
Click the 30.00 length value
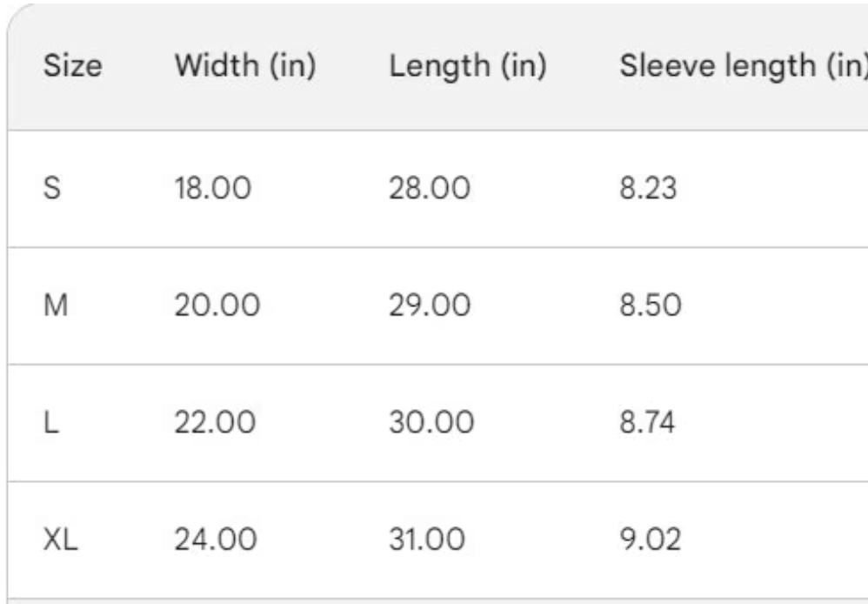point(431,423)
